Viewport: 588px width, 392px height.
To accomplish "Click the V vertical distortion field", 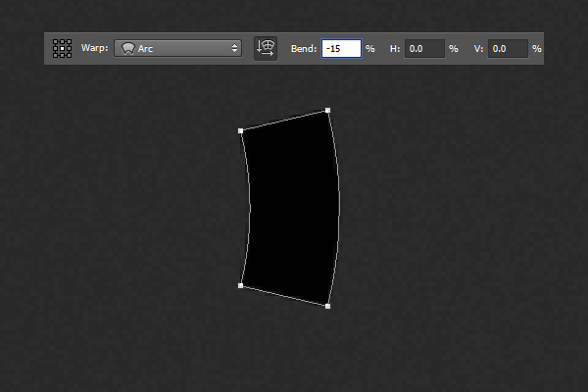I will click(x=509, y=48).
